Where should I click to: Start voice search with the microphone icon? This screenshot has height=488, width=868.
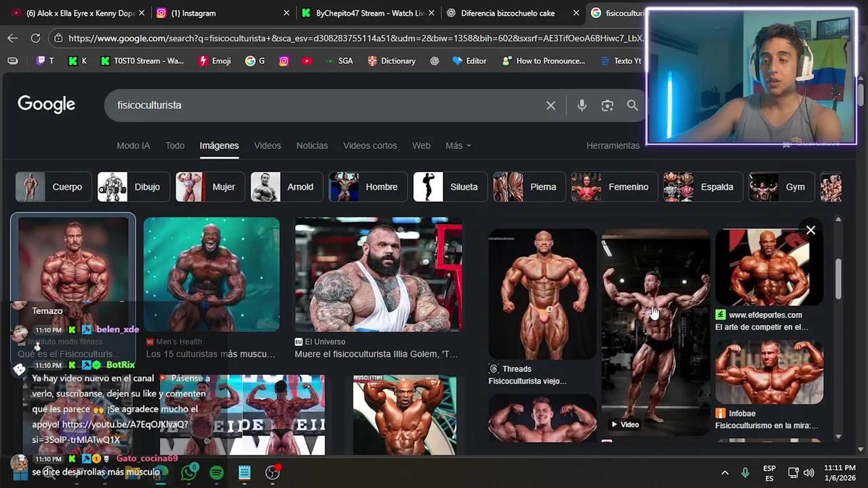tap(582, 105)
